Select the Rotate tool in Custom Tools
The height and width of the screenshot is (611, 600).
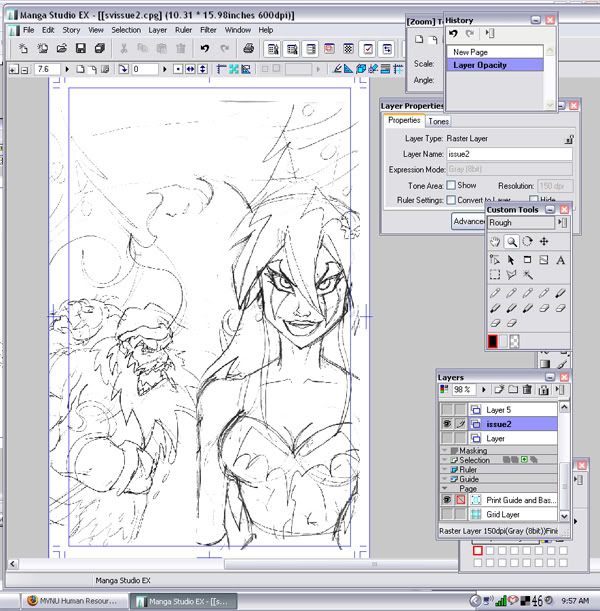point(527,242)
